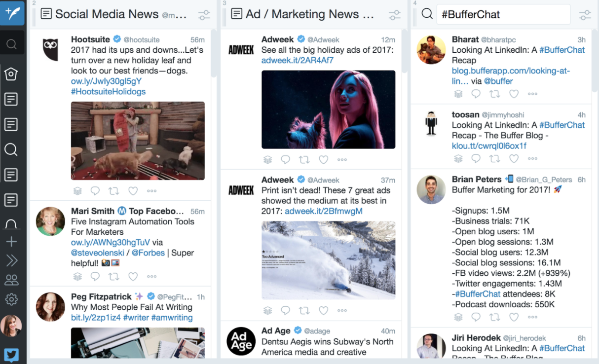
Task: Open more actions on toosan's tweet
Action: pos(532,159)
